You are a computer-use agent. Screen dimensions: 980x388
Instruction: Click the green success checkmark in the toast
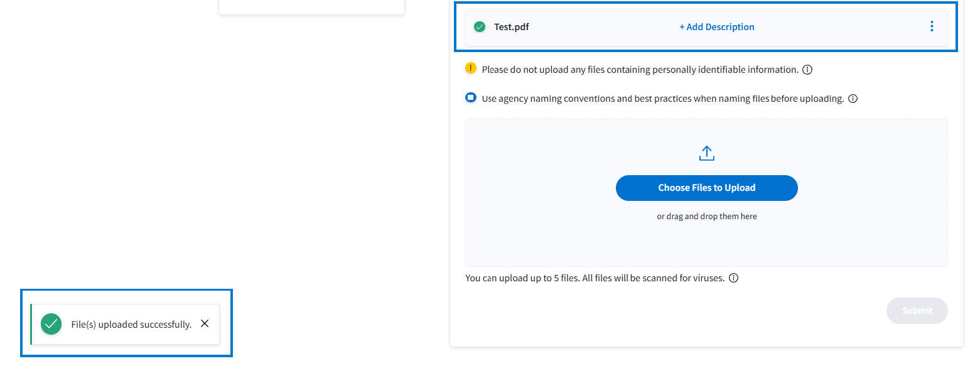[51, 325]
